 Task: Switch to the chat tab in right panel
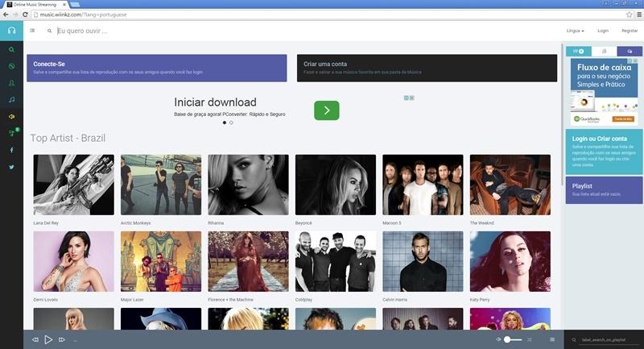coord(630,51)
